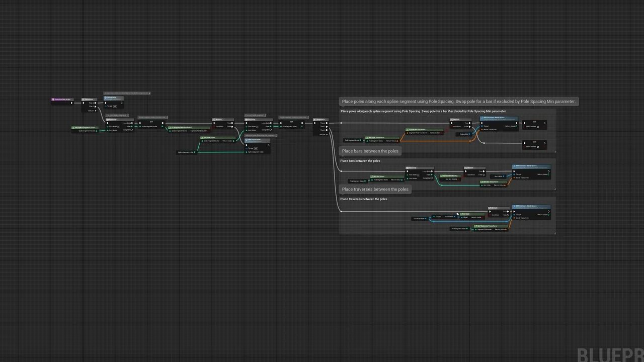Collapse the For each spline segment comment bubble

(x=128, y=115)
